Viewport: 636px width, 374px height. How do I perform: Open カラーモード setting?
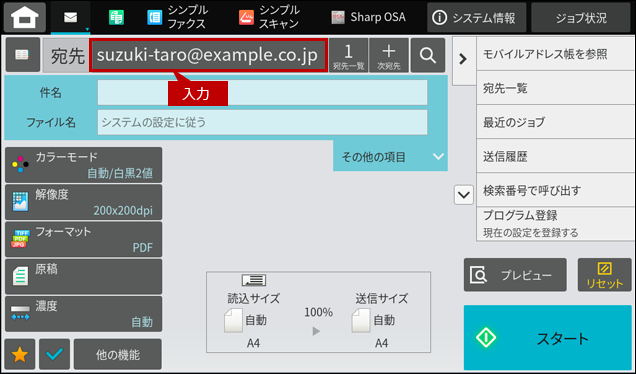[84, 165]
